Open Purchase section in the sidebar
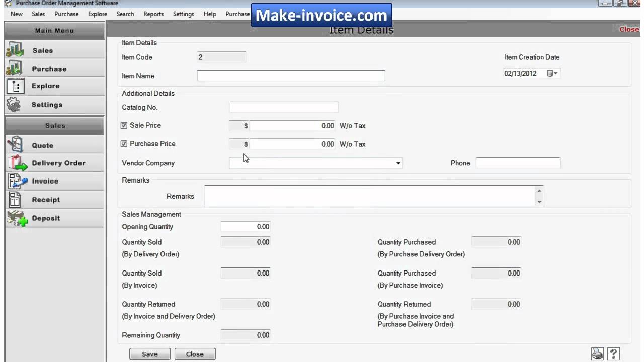This screenshot has height=362, width=644. [x=54, y=69]
